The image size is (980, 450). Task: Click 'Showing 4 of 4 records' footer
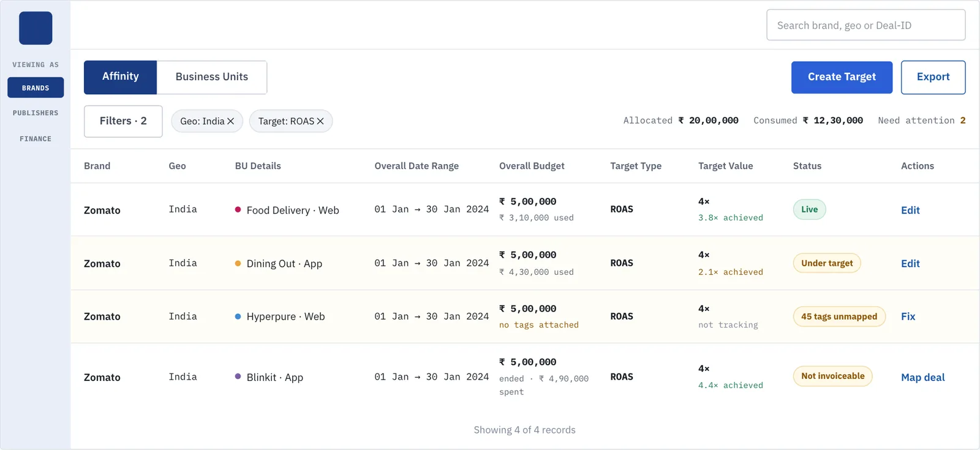(524, 430)
